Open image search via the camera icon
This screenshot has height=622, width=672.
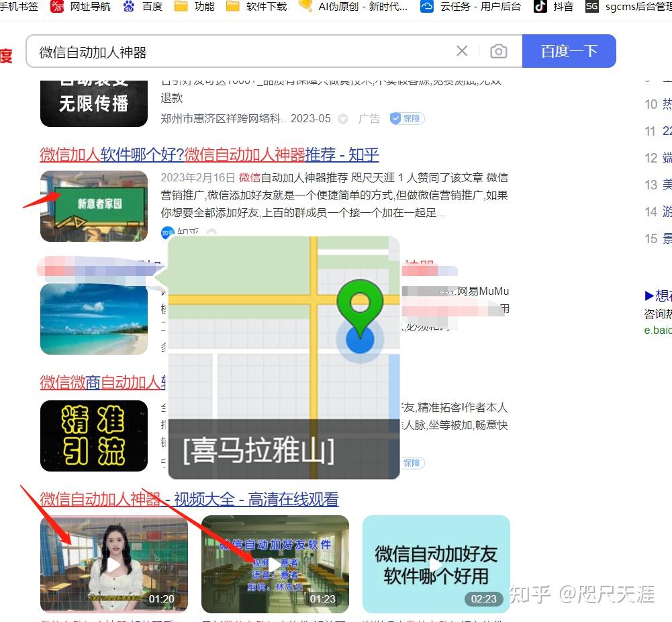tap(498, 51)
